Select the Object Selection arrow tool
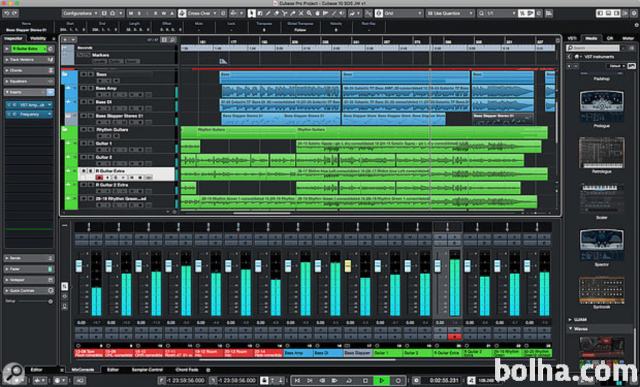The height and width of the screenshot is (387, 640). tap(252, 13)
